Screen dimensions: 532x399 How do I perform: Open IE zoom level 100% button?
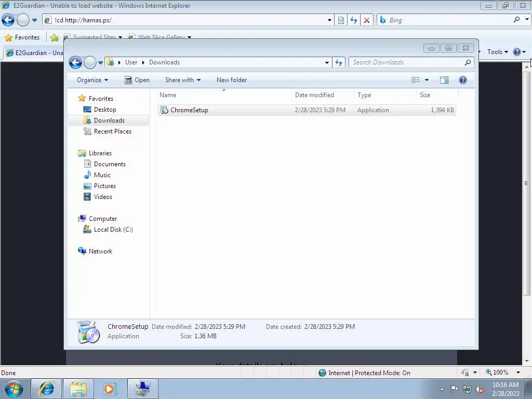click(x=497, y=373)
